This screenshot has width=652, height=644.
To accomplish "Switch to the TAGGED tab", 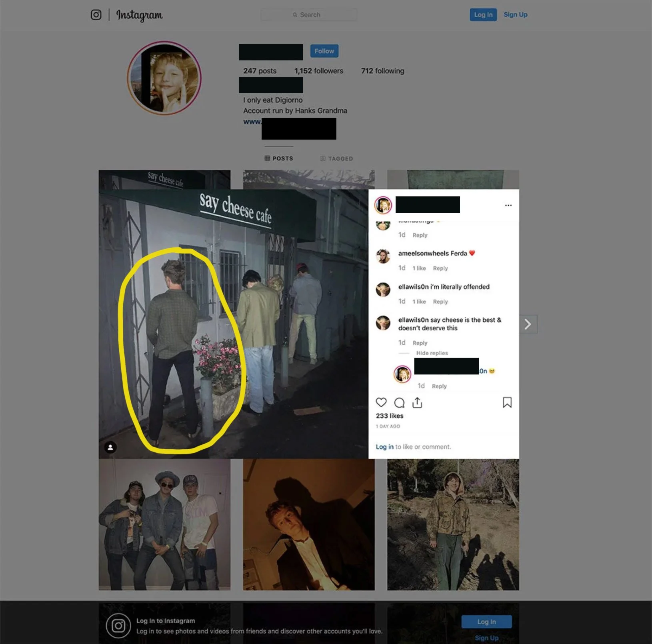I will (x=336, y=158).
